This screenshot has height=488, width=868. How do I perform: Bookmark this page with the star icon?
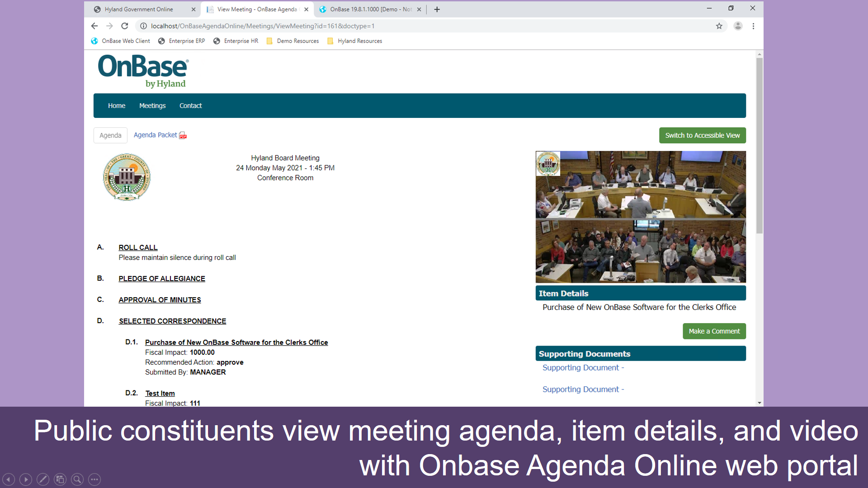click(x=719, y=26)
